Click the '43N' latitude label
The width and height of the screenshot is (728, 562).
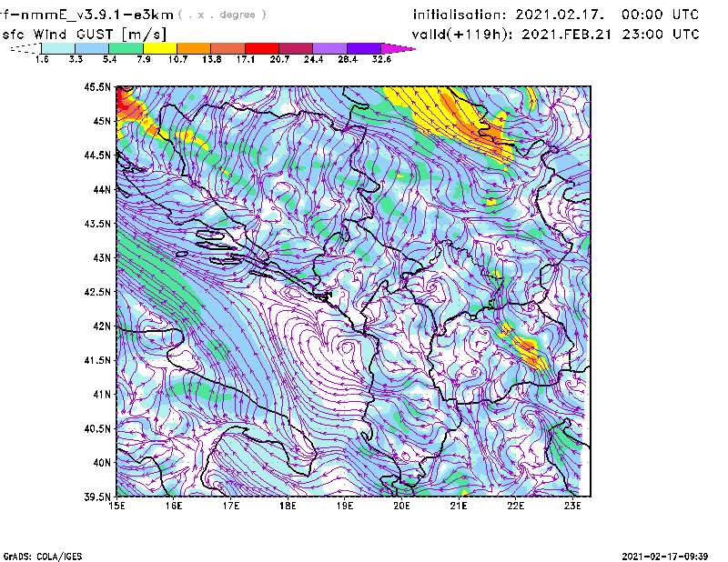[x=102, y=257]
